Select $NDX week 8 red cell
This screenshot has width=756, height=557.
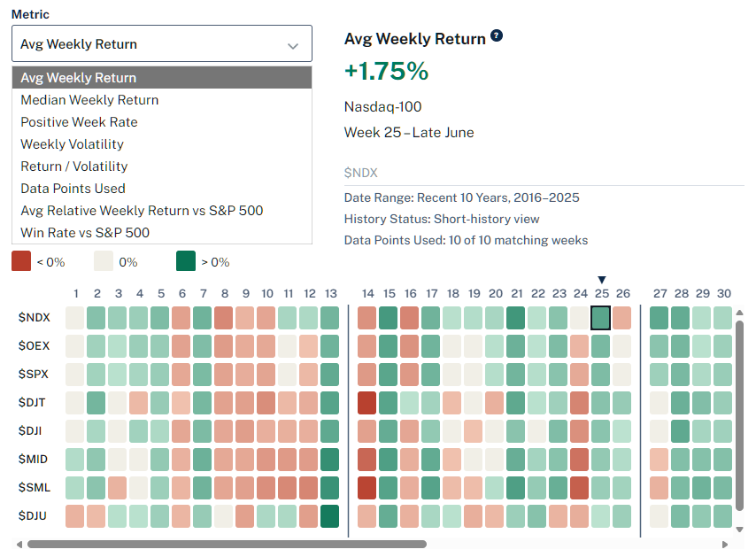pyautogui.click(x=224, y=318)
